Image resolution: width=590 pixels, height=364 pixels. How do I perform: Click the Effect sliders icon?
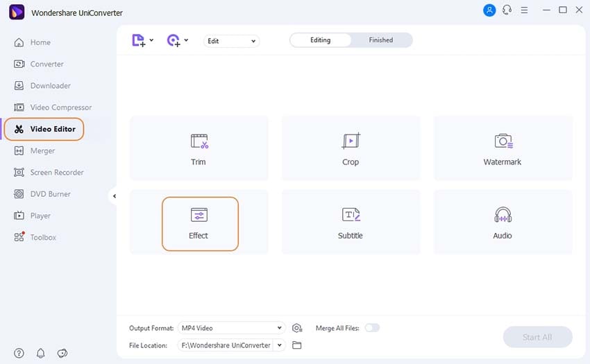(x=199, y=215)
